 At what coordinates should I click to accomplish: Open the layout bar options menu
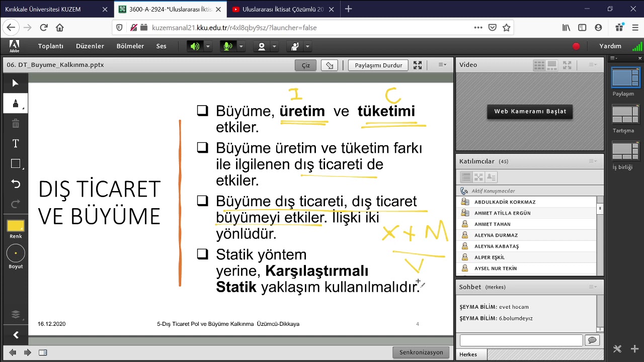point(613,58)
